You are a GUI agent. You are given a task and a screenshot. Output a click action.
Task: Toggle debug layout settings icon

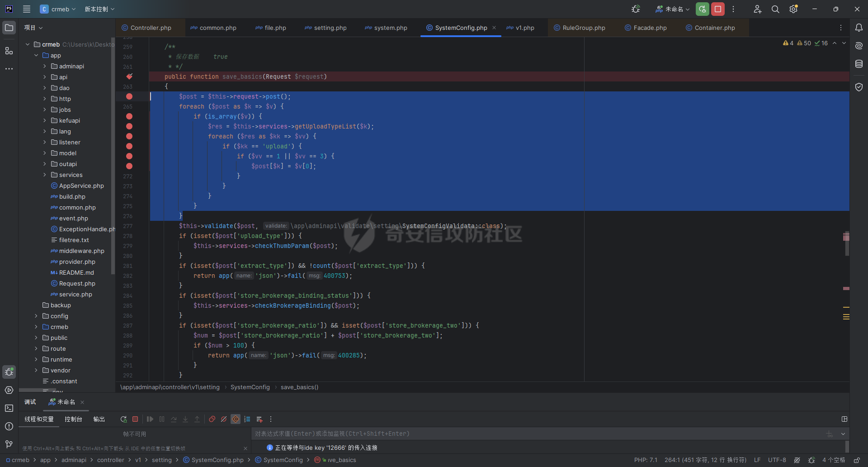pyautogui.click(x=844, y=419)
